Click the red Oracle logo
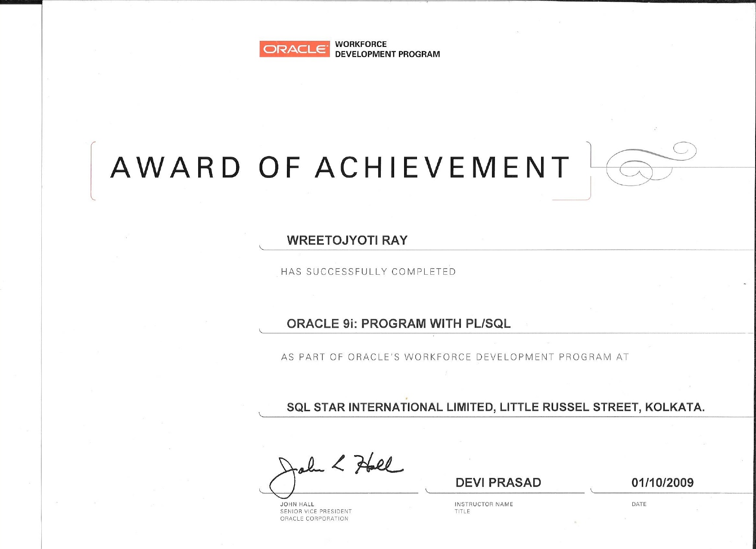Image resolution: width=756 pixels, height=549 pixels. [x=295, y=49]
